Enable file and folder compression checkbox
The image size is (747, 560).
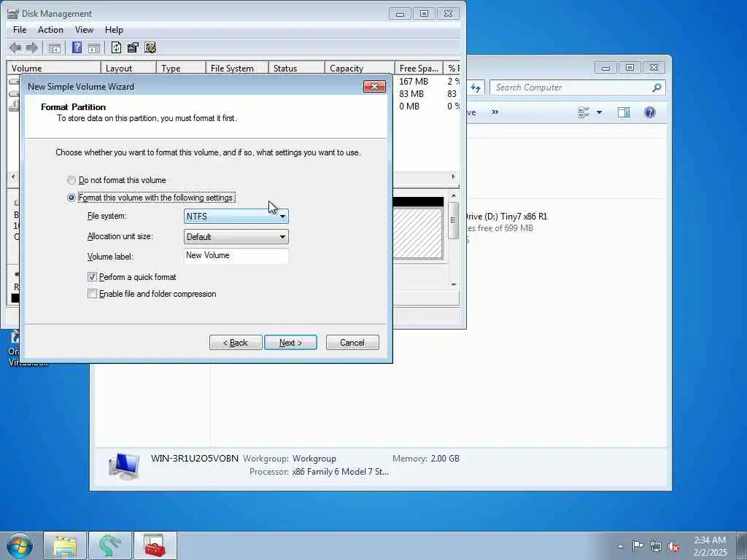click(x=92, y=294)
